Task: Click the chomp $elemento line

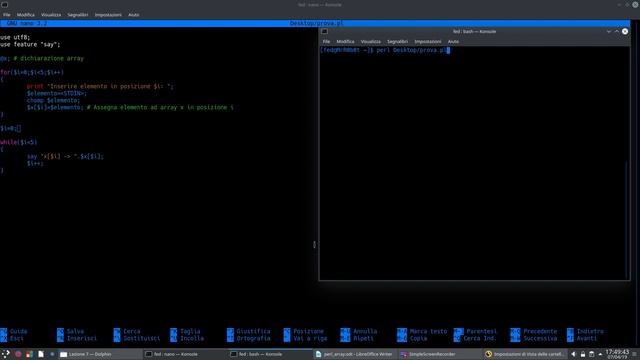Action: 53,100
